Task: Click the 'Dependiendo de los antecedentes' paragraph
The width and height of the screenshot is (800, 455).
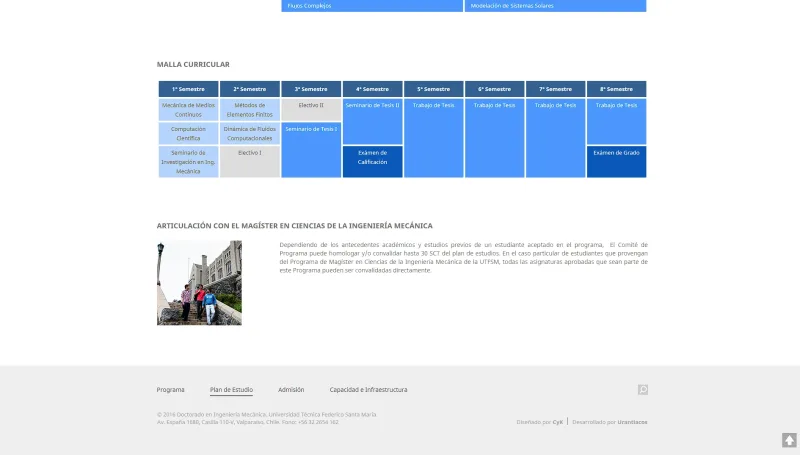Action: click(463, 258)
